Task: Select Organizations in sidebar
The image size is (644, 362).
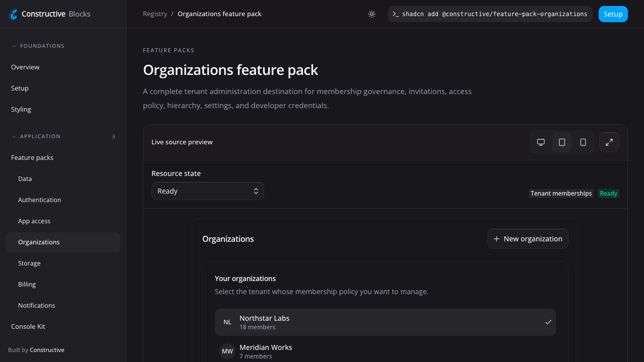Action: [x=63, y=242]
